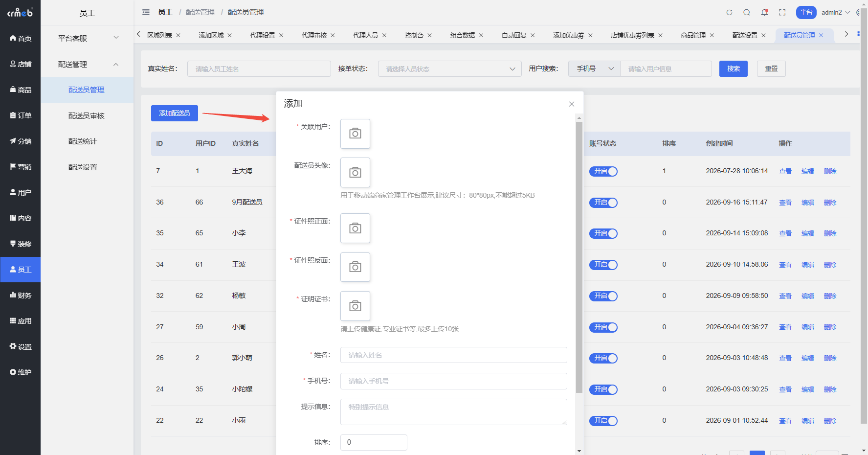Toggle 账号状态 switch for 2026-09-10 14:58:06 row
This screenshot has height=455, width=868.
click(603, 265)
